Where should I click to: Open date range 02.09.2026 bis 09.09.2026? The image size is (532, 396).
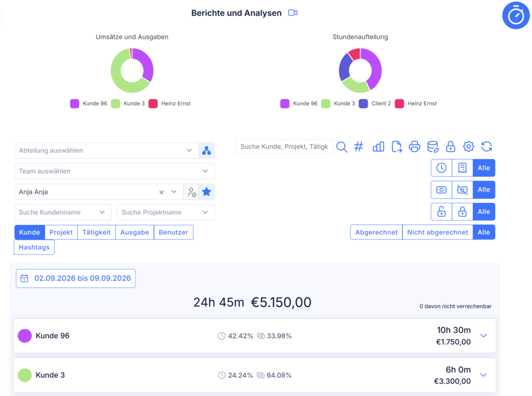(75, 278)
